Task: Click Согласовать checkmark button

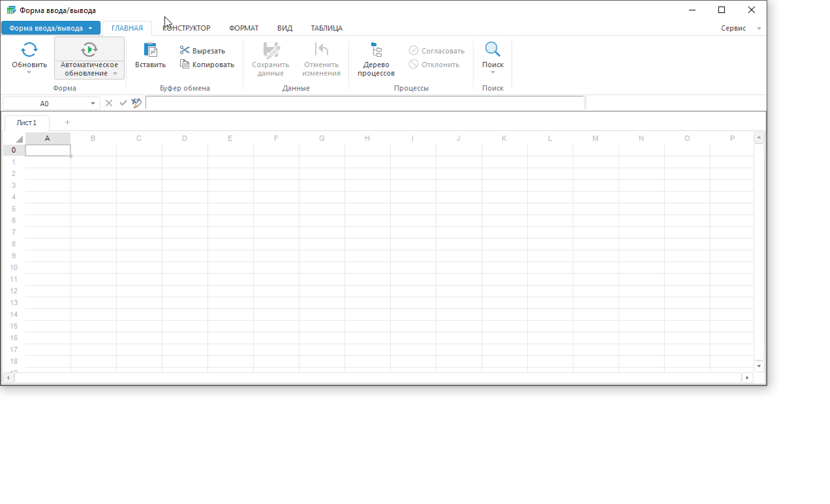Action: click(x=437, y=50)
